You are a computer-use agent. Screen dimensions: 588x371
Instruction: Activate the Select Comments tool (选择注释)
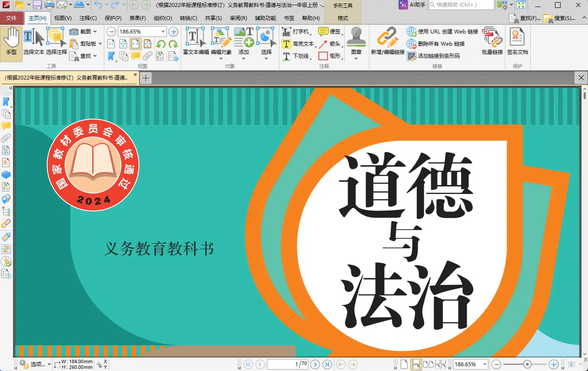[x=56, y=42]
